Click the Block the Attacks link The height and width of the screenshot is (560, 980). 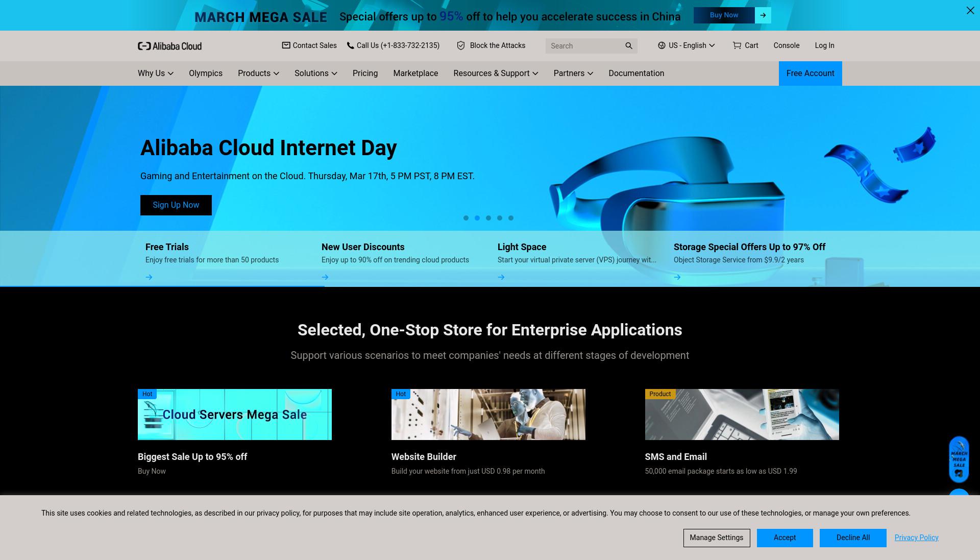[x=491, y=45]
